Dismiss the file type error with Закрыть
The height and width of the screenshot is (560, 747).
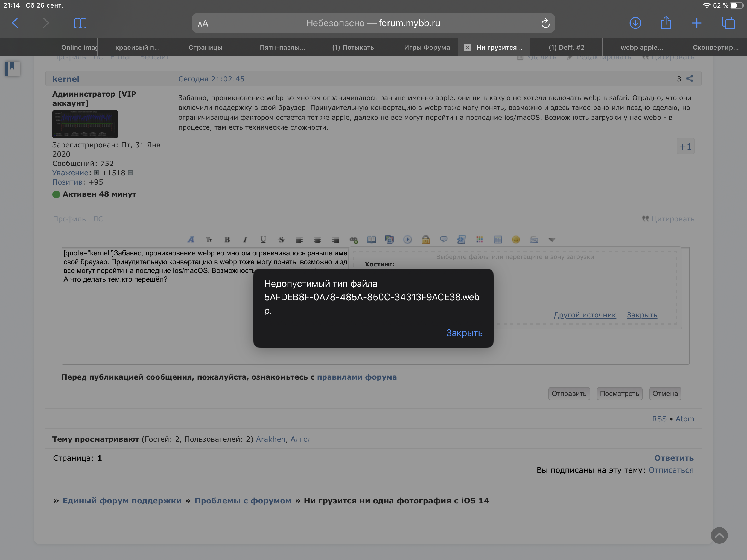tap(464, 333)
